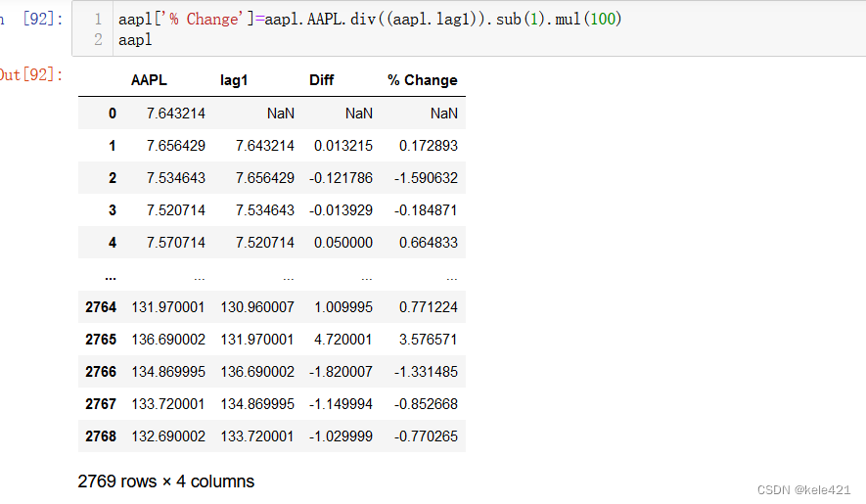Click lag1 value 131.970001 in row 2765
Screen dimensions: 866x504
coord(257,340)
